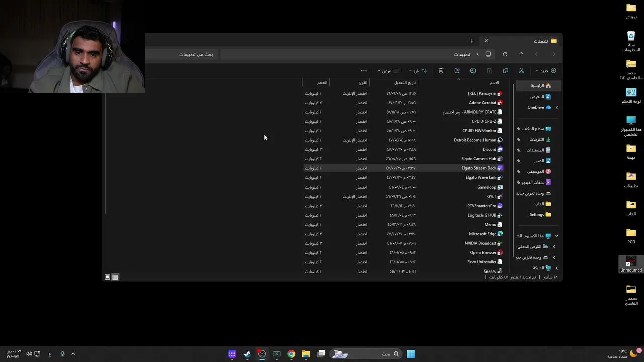Switch to details view icon in status bar
The height and width of the screenshot is (362, 644).
click(115, 277)
